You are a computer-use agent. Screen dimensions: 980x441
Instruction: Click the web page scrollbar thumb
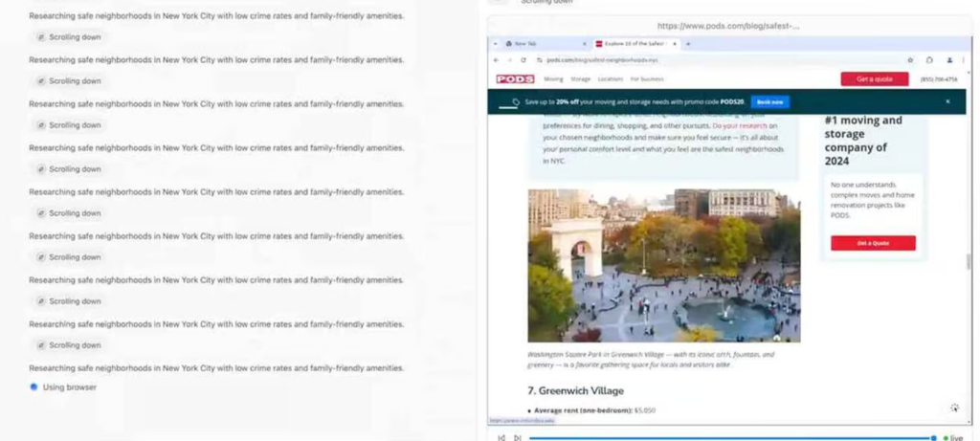point(969,262)
